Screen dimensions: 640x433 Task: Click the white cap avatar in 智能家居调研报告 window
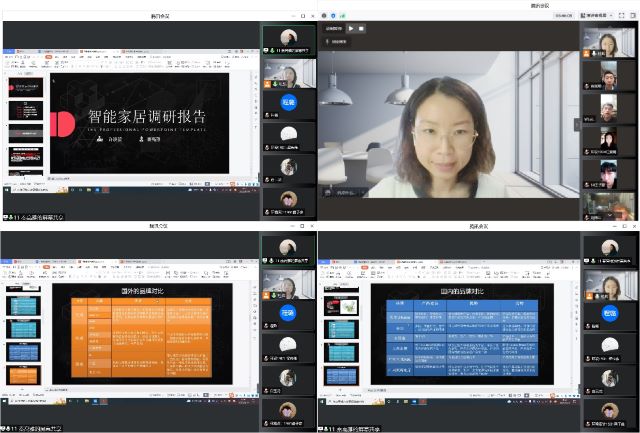tap(289, 134)
